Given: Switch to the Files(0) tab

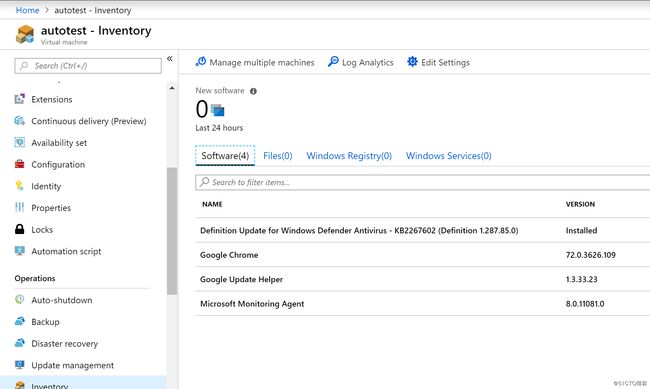Looking at the screenshot, I should 278,156.
